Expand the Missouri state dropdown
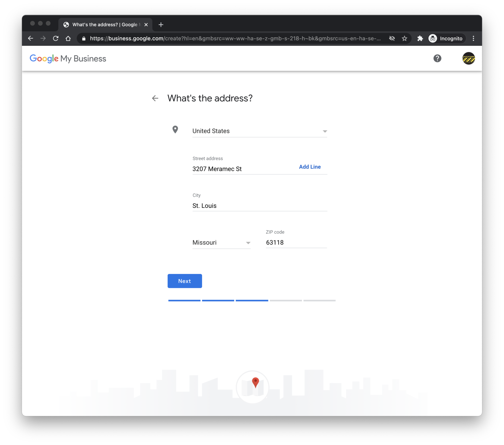 [248, 243]
